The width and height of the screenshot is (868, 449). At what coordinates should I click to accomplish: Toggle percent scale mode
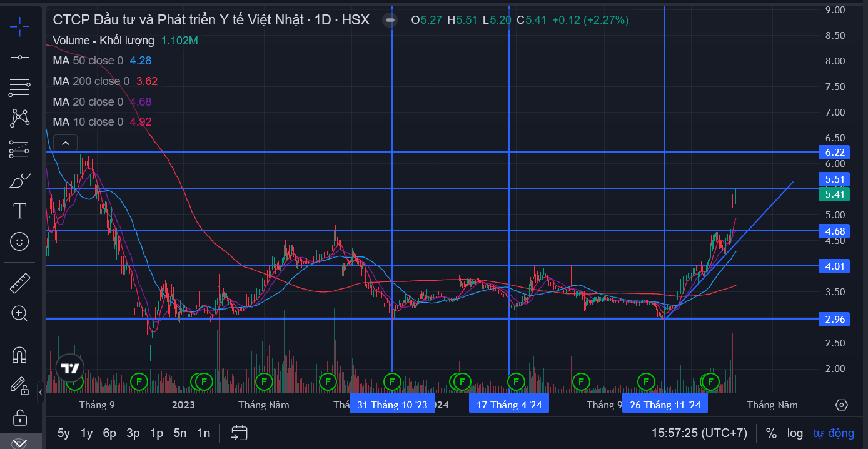tap(771, 433)
